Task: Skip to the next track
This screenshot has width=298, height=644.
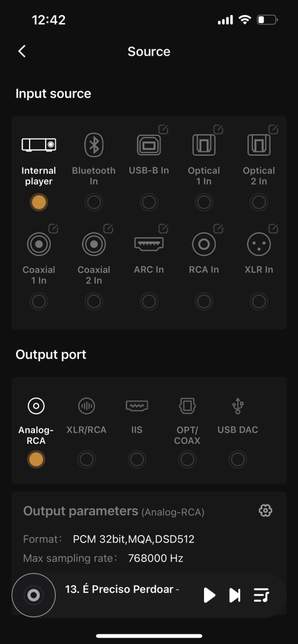Action: (235, 595)
